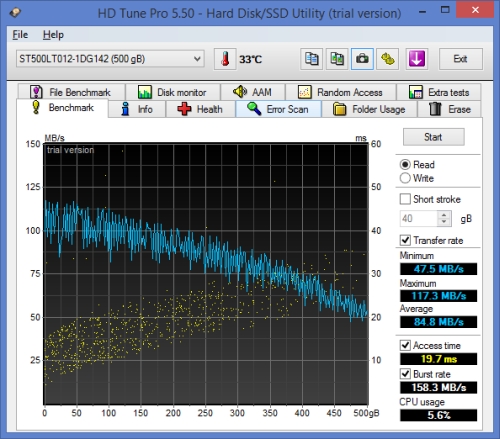The image size is (500, 439).
Task: Maximize the HD Tune Pro window
Action: pyautogui.click(x=445, y=10)
